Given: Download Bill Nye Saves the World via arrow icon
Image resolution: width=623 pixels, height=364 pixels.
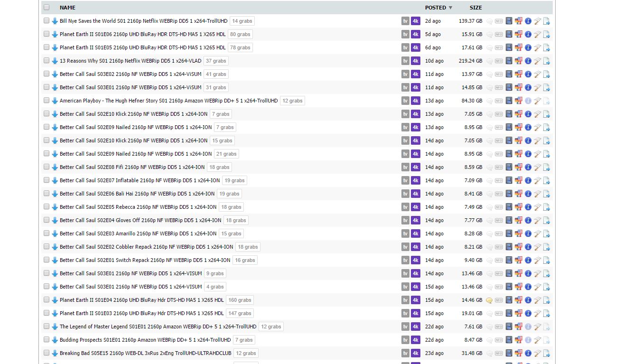Looking at the screenshot, I should (x=55, y=21).
